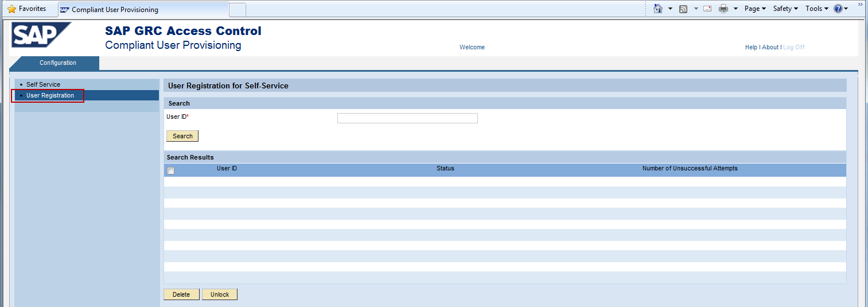Expand the Home button dropdown arrow
868x307 pixels.
[670, 9]
